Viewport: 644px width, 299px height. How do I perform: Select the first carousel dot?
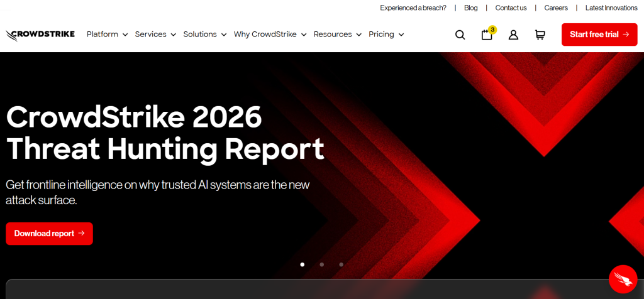[x=303, y=264]
